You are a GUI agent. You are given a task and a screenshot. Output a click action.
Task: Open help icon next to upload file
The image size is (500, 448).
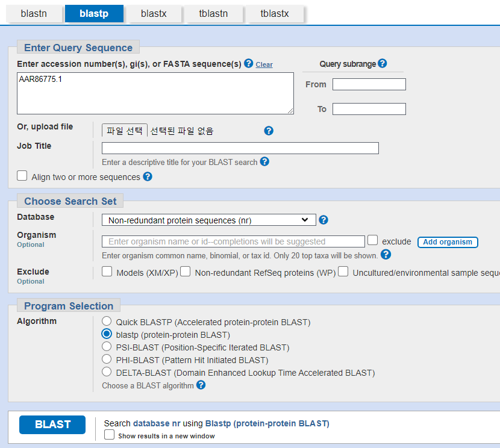[269, 131]
